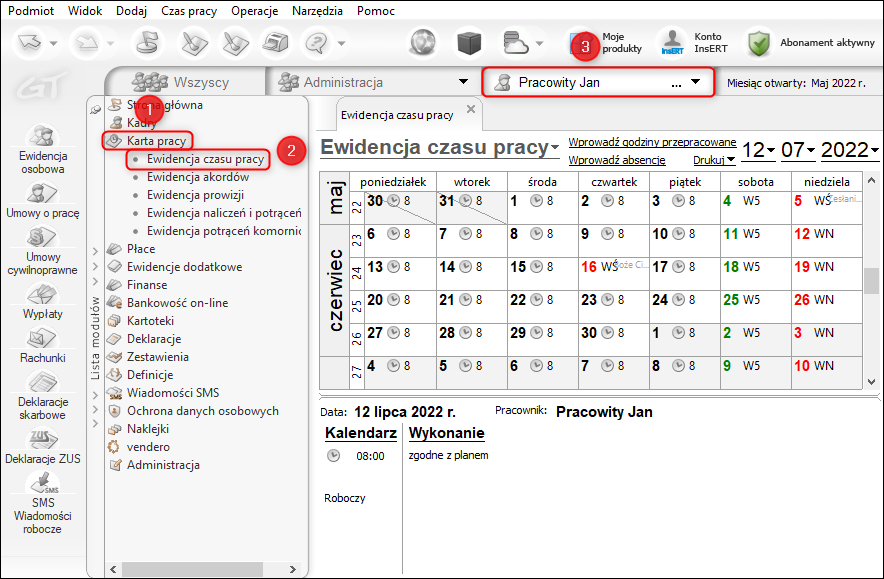Open Pracowity Jan employee dropdown arrow

coord(696,82)
